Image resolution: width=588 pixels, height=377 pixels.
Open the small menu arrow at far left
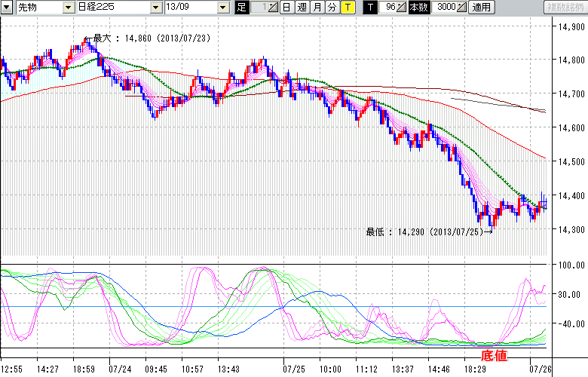point(8,8)
